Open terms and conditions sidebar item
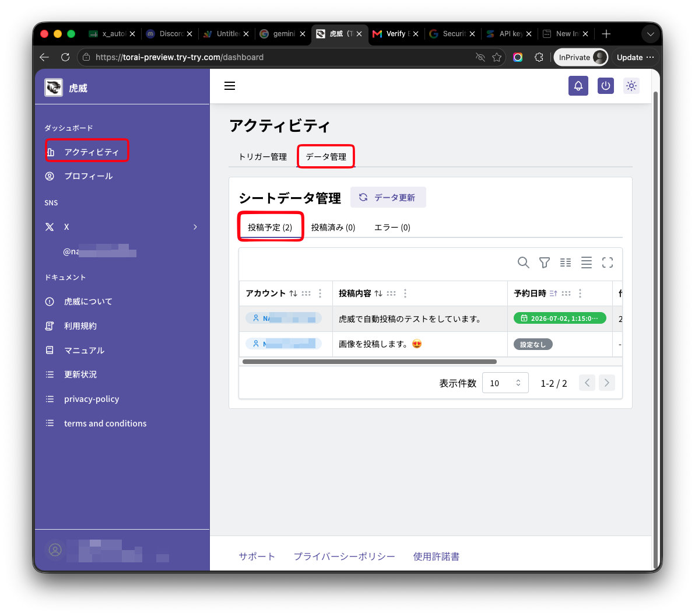This screenshot has width=695, height=616. pos(105,423)
